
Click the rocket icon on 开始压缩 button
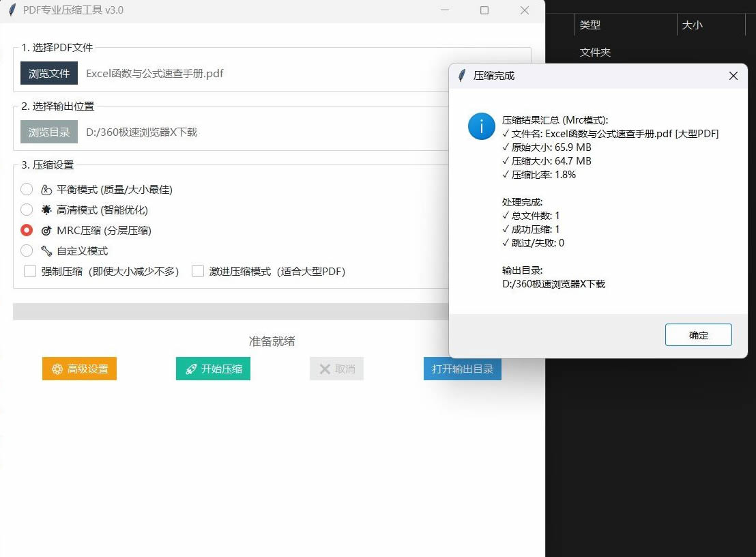click(x=191, y=369)
